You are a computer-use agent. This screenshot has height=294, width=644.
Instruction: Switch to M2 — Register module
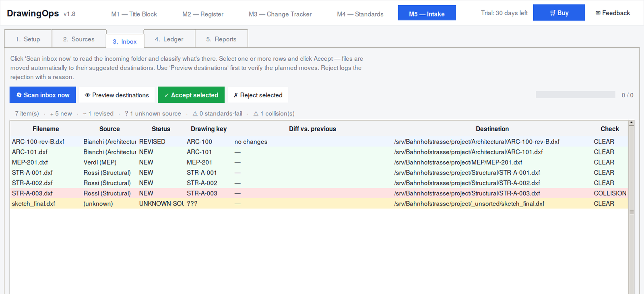tap(203, 14)
